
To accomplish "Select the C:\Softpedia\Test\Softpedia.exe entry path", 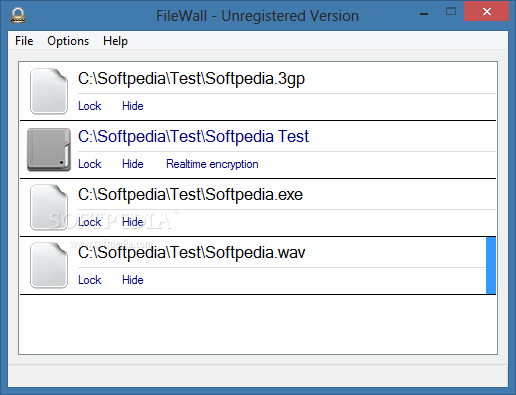I will click(190, 195).
